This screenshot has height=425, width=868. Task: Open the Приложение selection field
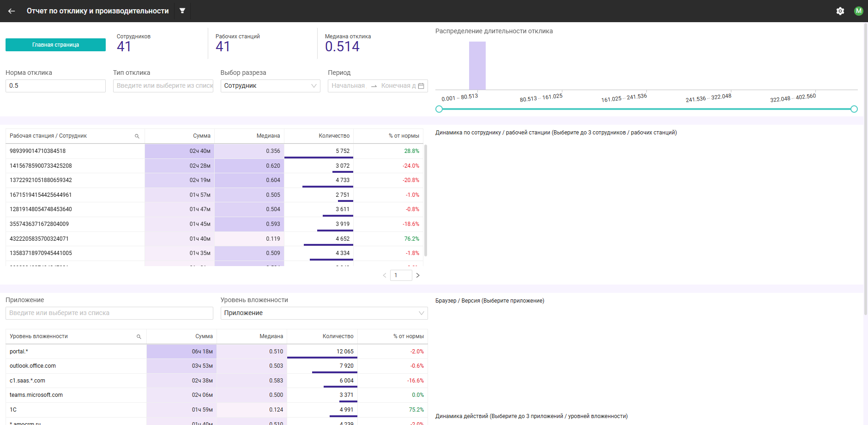click(109, 313)
